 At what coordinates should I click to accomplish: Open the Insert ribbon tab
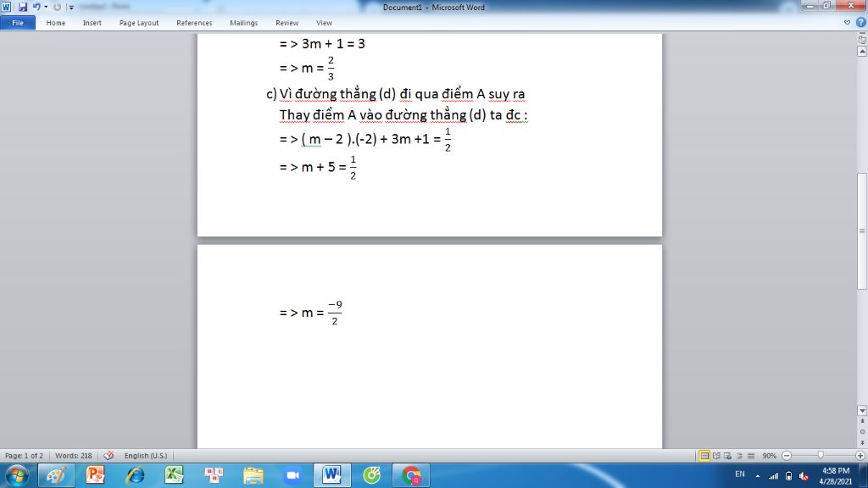[x=92, y=23]
